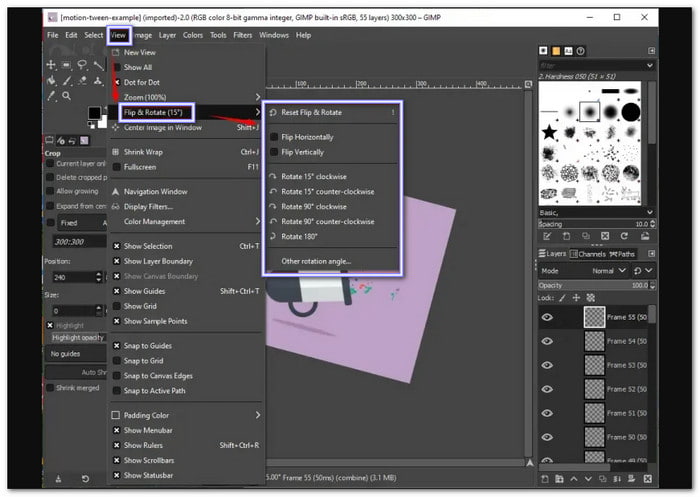Select the Frame 52 layer thumbnail
Screen dimensions: 700x497
click(594, 389)
